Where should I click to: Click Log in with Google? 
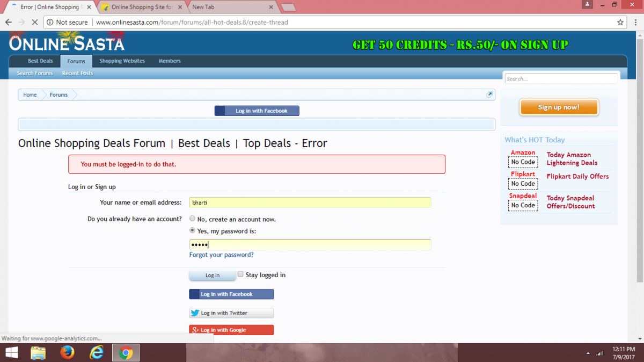click(231, 330)
